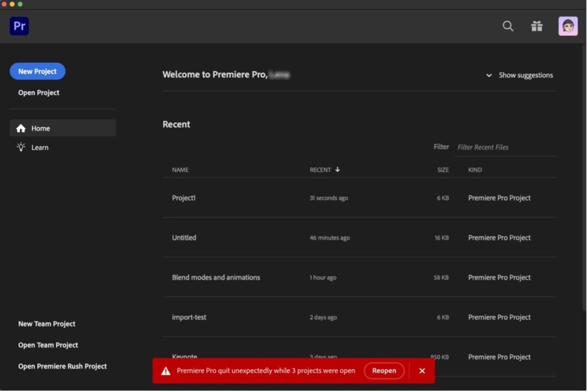Click the crash message text in the banner
588x392 pixels.
coord(266,371)
